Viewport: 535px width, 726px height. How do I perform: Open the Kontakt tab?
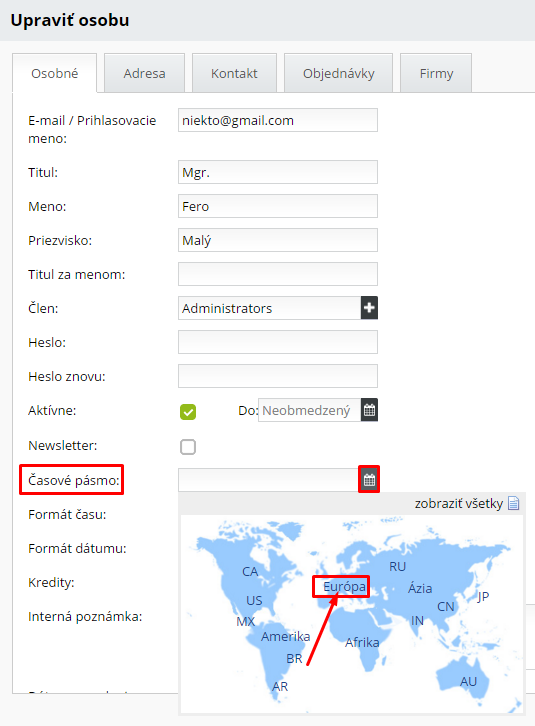tap(234, 74)
